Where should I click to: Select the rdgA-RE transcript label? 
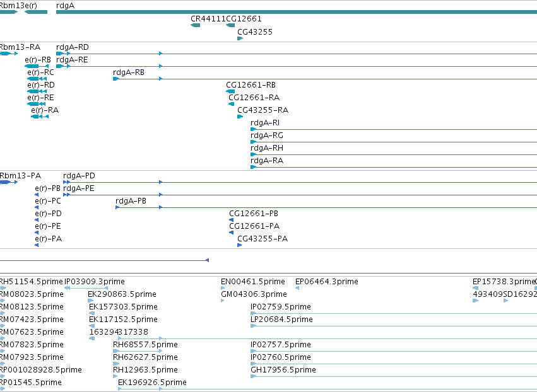click(x=72, y=59)
